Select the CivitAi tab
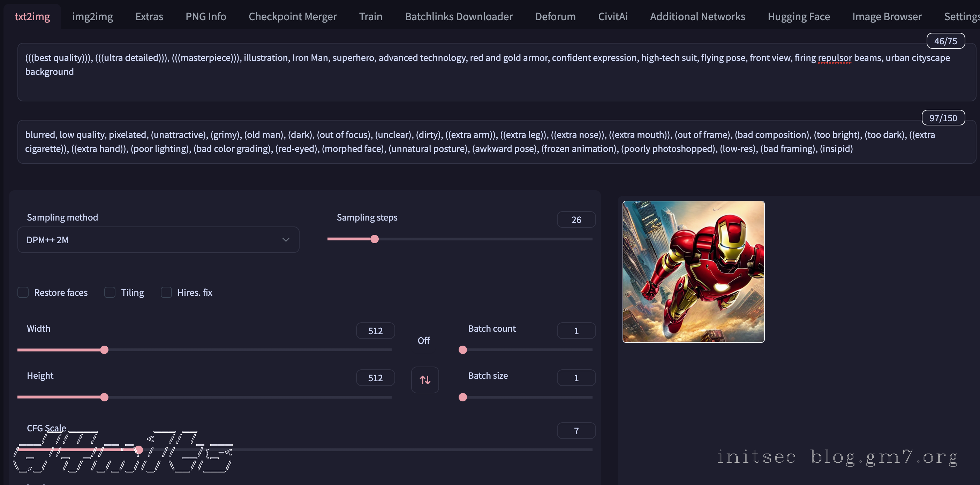Image resolution: width=980 pixels, height=485 pixels. click(612, 16)
